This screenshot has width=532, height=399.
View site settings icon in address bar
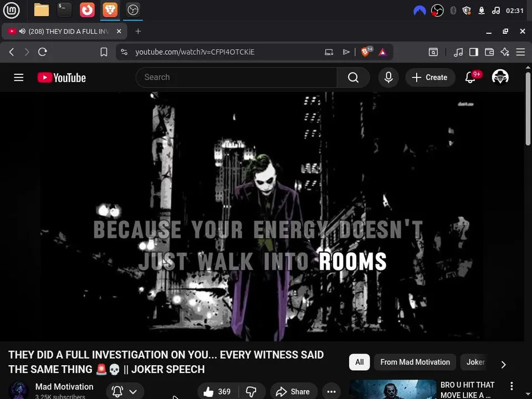(124, 52)
